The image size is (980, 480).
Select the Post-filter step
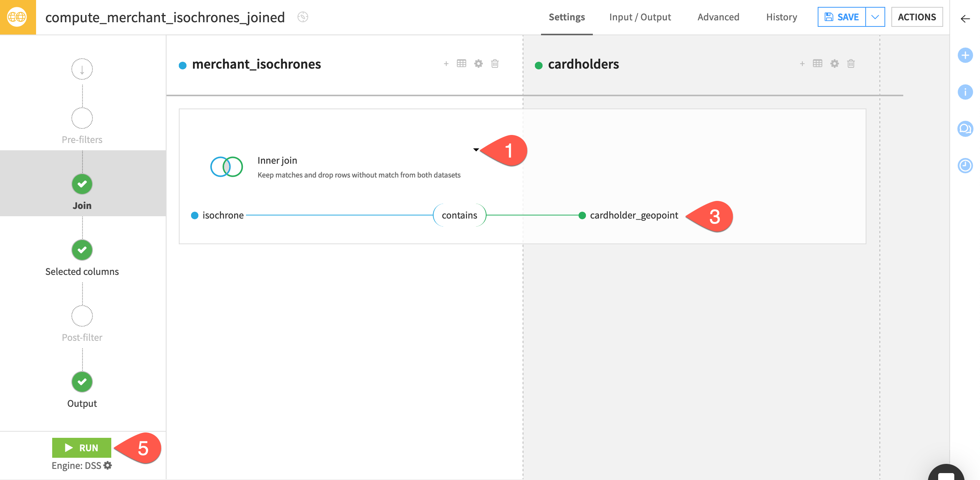(82, 316)
